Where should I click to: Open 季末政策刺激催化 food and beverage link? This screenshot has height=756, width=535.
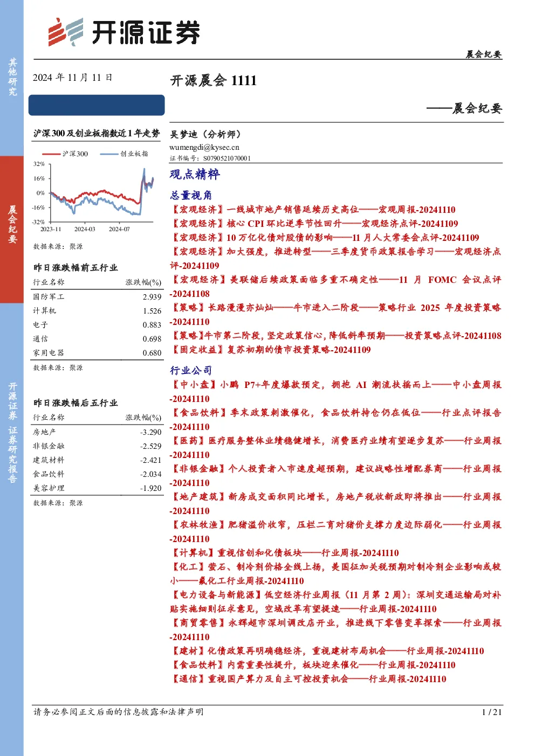(335, 420)
